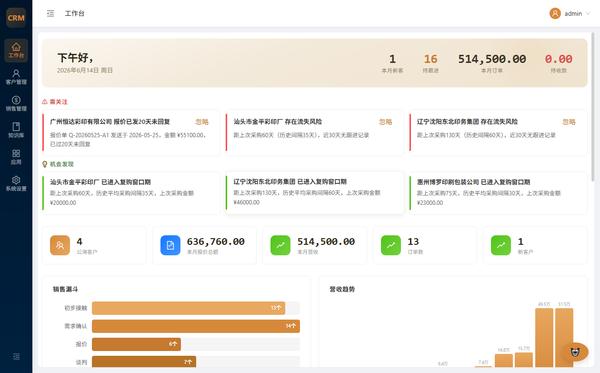The height and width of the screenshot is (373, 600).
Task: Click the 需求确认 funnel bar
Action: point(196,326)
